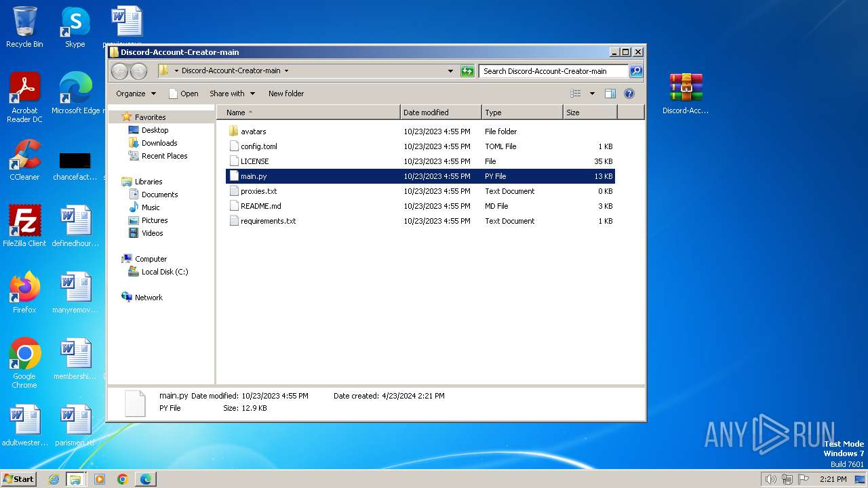
Task: Click in the Search Discord-Account-Creator-main field
Action: click(553, 70)
